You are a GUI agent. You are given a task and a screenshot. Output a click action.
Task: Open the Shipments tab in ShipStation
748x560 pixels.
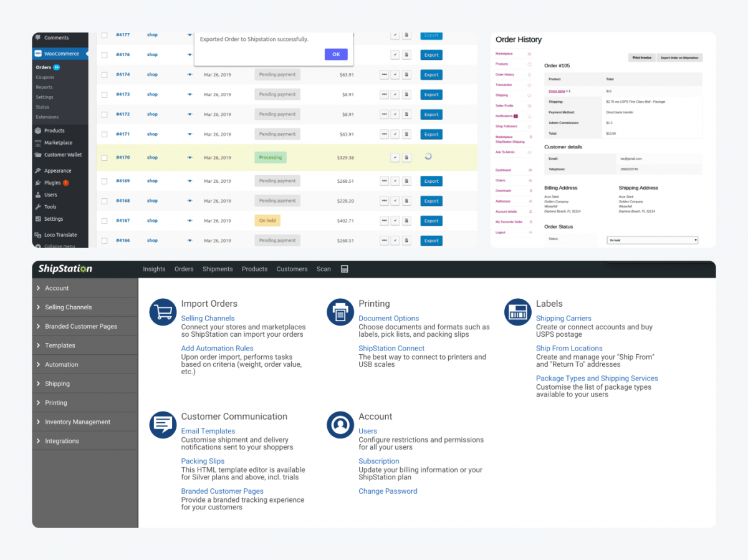point(218,269)
